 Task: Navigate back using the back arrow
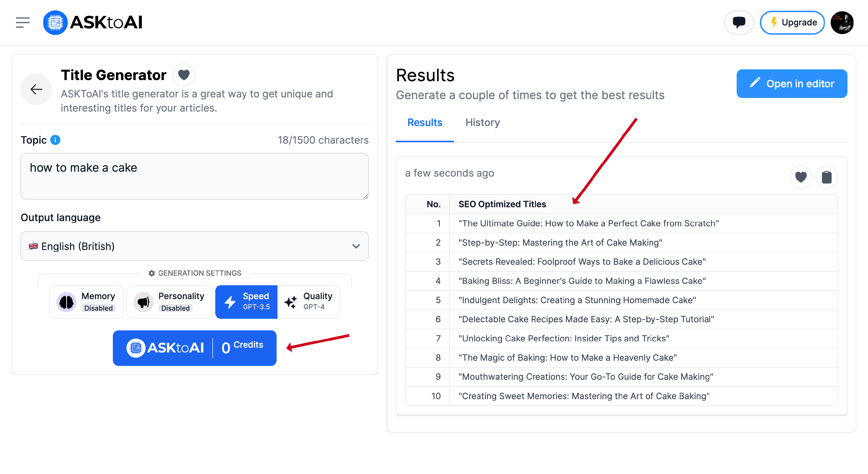pyautogui.click(x=36, y=89)
